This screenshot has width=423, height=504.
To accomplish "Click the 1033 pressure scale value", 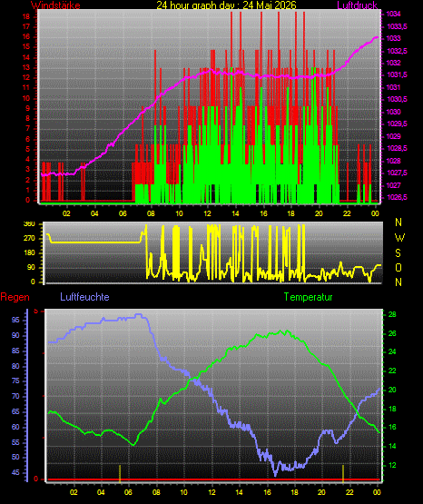I will (393, 38).
